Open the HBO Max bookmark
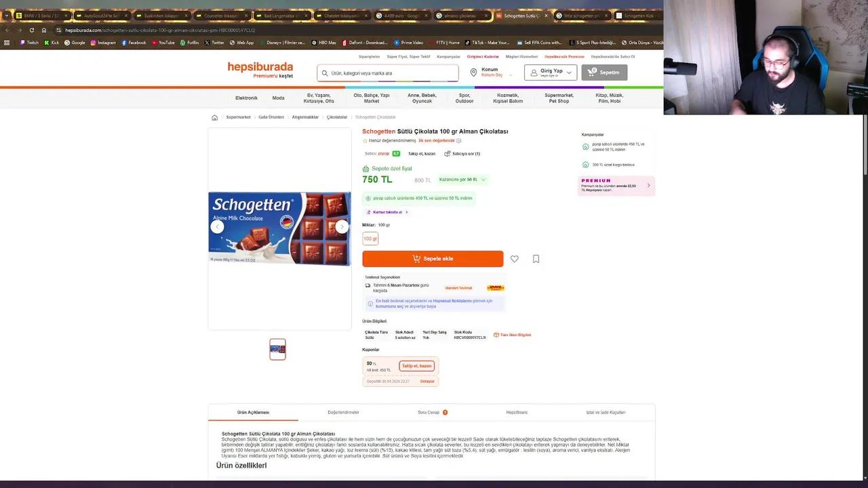Screen dimensions: 868x488 324,43
